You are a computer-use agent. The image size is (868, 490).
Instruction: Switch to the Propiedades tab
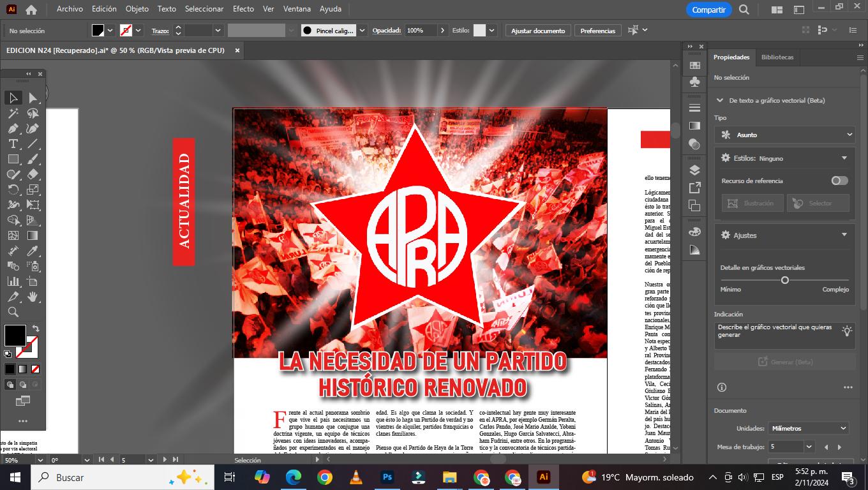(731, 57)
